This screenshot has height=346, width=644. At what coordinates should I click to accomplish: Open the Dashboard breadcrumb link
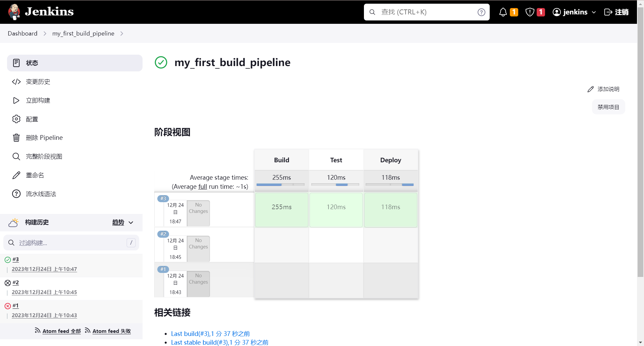22,34
